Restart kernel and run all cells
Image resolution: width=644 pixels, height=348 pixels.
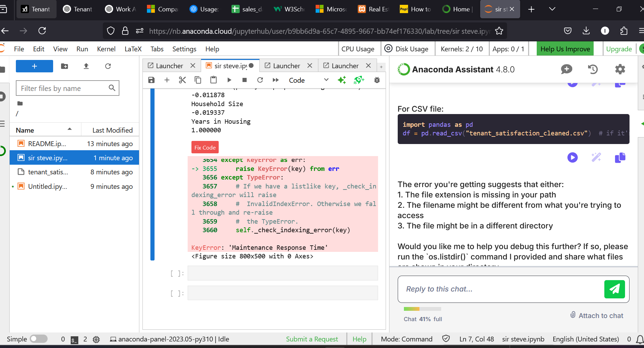(x=275, y=80)
